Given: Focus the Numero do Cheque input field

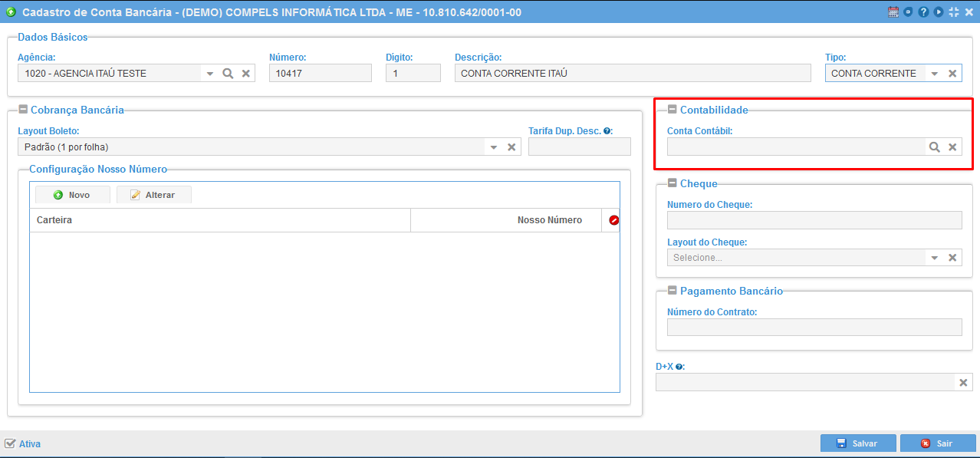Looking at the screenshot, I should click(x=814, y=220).
